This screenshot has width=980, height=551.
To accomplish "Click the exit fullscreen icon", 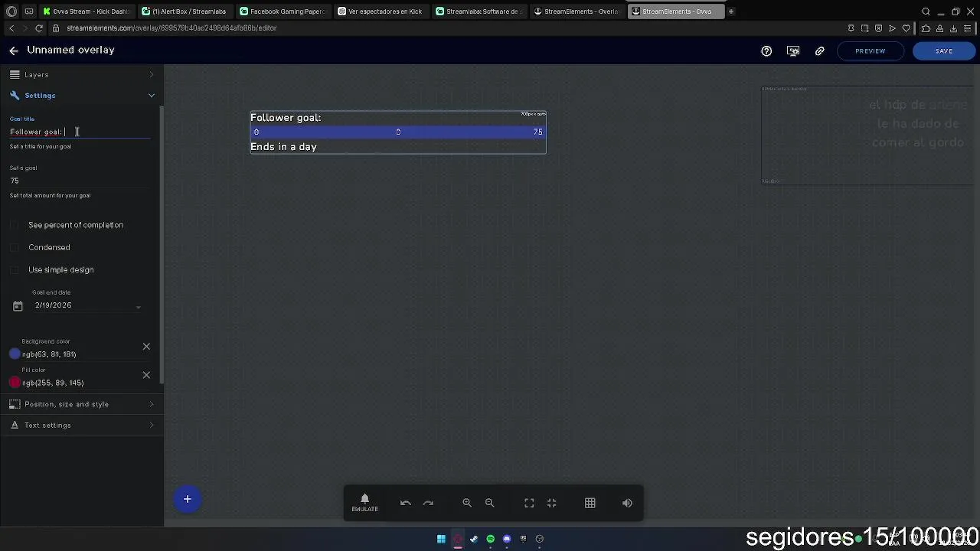I will 552,503.
